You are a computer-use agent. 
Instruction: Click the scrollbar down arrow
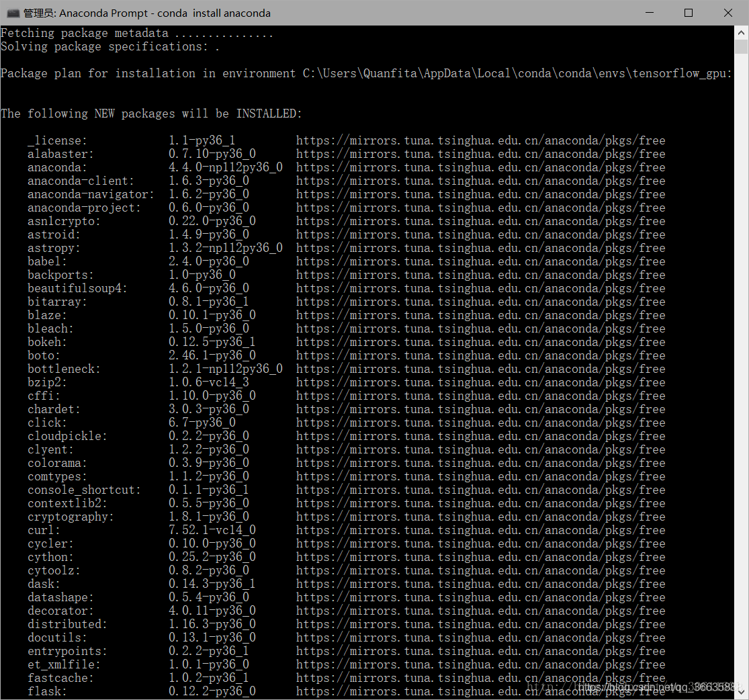(742, 691)
